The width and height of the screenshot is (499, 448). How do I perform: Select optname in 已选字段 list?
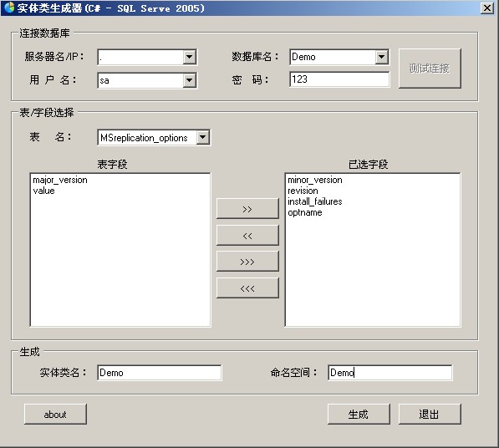pos(305,212)
